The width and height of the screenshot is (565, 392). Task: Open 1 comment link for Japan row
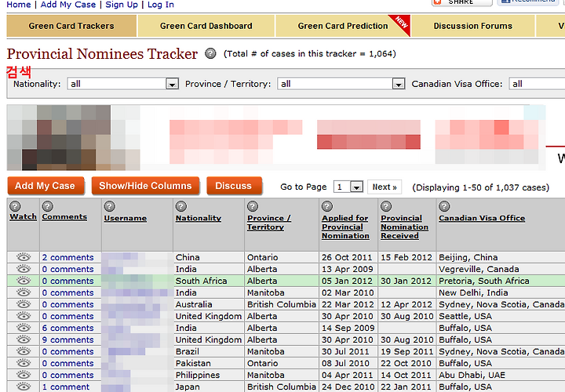pyautogui.click(x=66, y=387)
